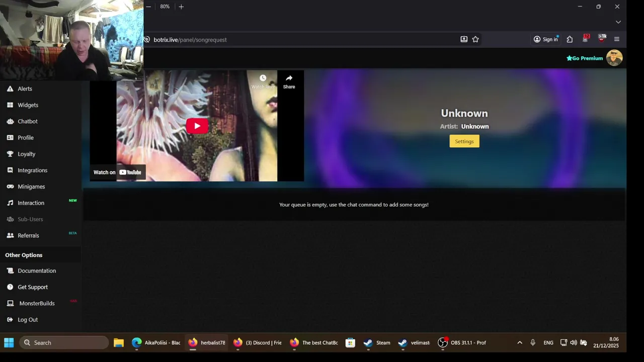This screenshot has width=644, height=362.
Task: Click the Share arrow on video
Action: (289, 78)
